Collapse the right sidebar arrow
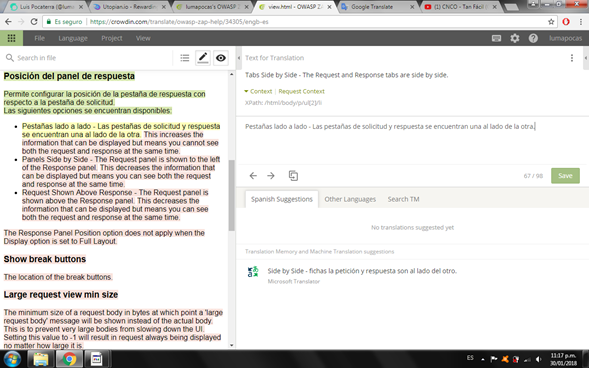Image resolution: width=589 pixels, height=368 pixels. (586, 58)
